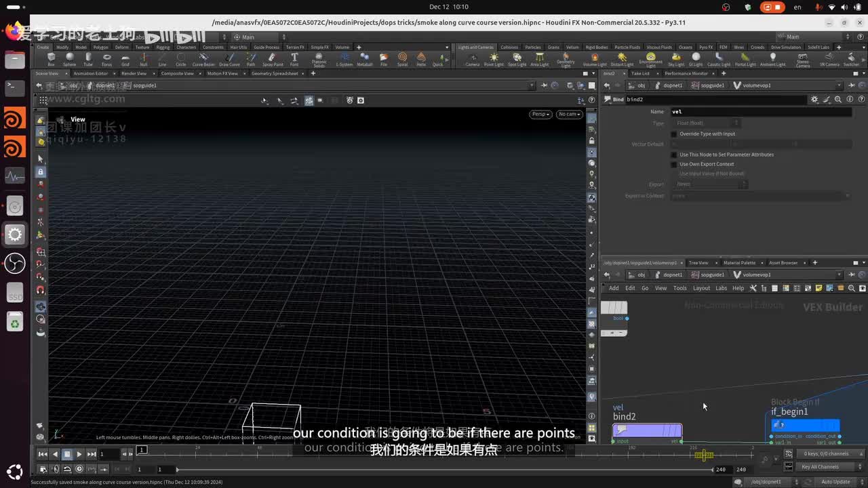Enable Override Type with Input checkbox
The width and height of the screenshot is (868, 488).
point(674,134)
